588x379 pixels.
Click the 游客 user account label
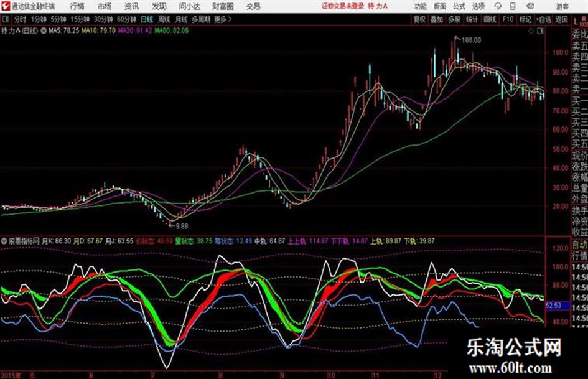point(562,6)
